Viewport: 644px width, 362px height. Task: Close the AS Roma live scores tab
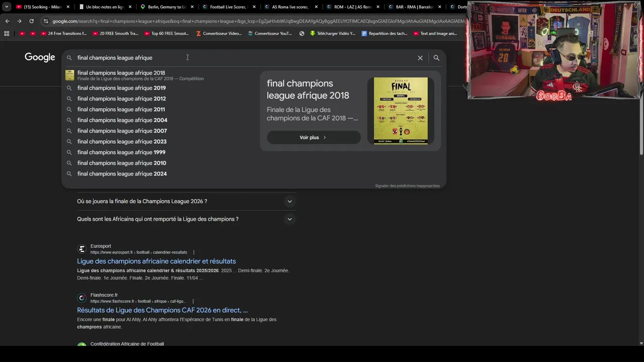(316, 7)
